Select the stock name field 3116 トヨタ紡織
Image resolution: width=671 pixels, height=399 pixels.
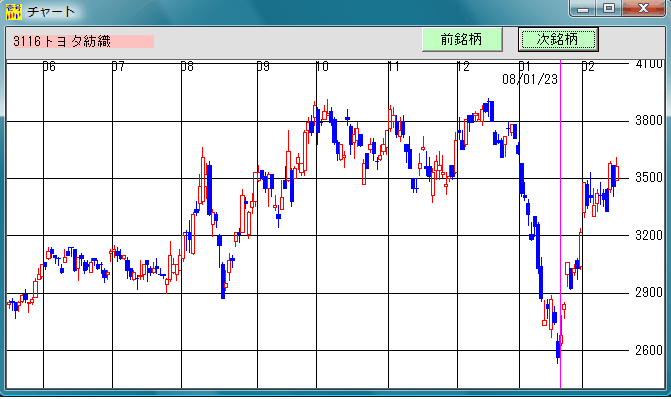pos(83,41)
